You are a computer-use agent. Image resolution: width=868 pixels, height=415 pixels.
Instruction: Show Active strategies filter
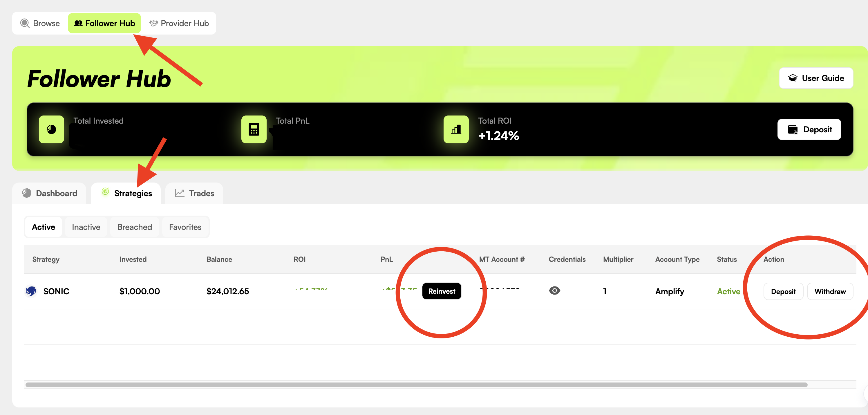pyautogui.click(x=44, y=227)
